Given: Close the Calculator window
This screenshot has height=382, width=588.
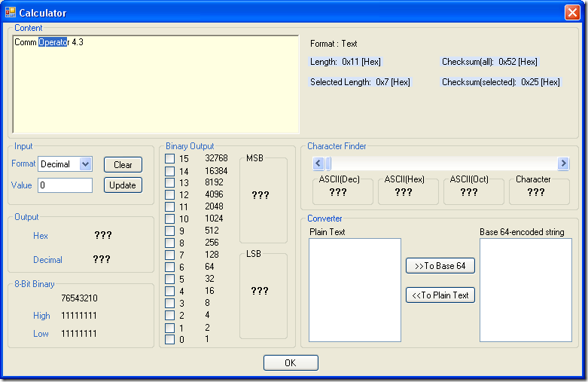Looking at the screenshot, I should pyautogui.click(x=572, y=12).
